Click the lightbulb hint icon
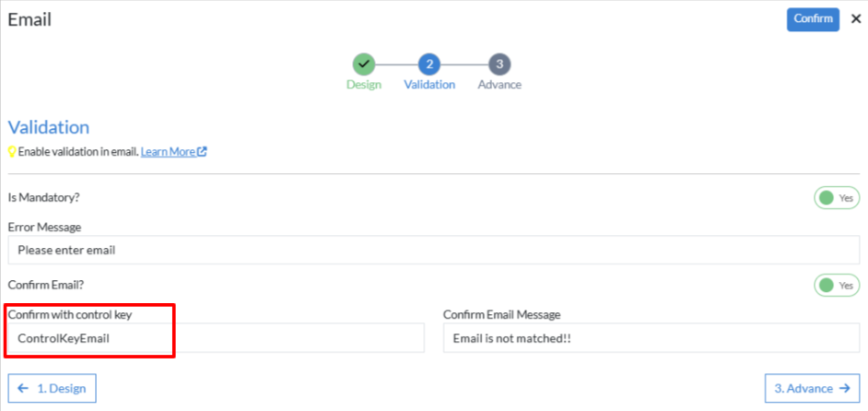Viewport: 868px width, 411px height. [x=12, y=152]
